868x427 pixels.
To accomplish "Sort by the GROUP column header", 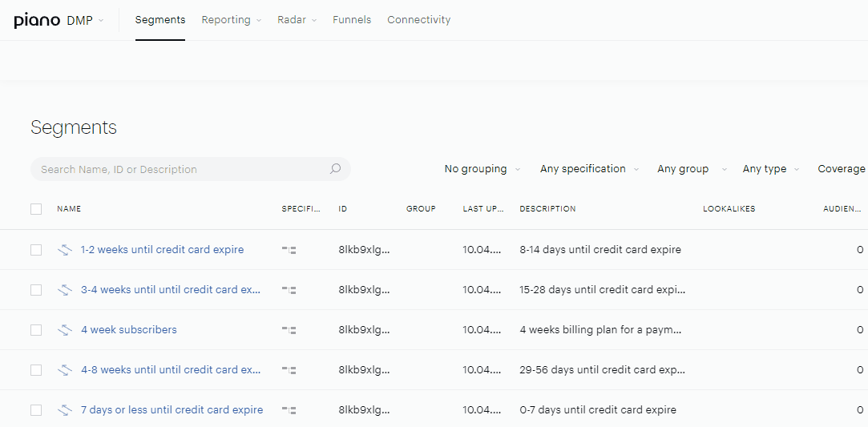I will coord(421,209).
